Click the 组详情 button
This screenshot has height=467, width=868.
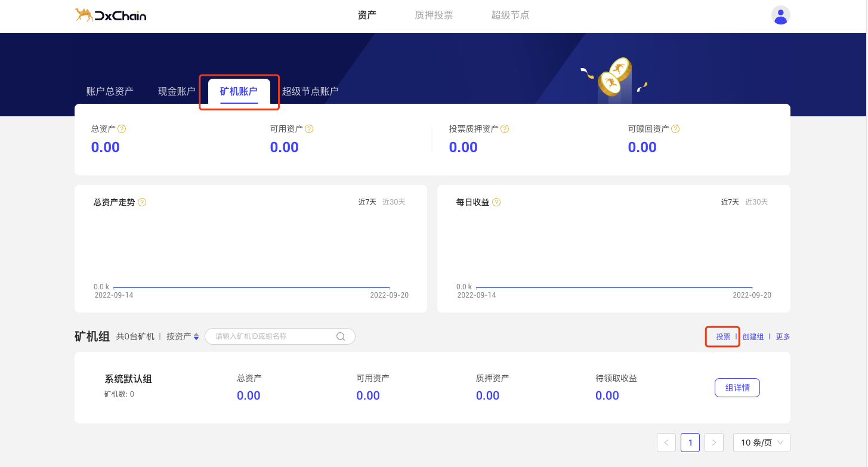click(x=737, y=388)
